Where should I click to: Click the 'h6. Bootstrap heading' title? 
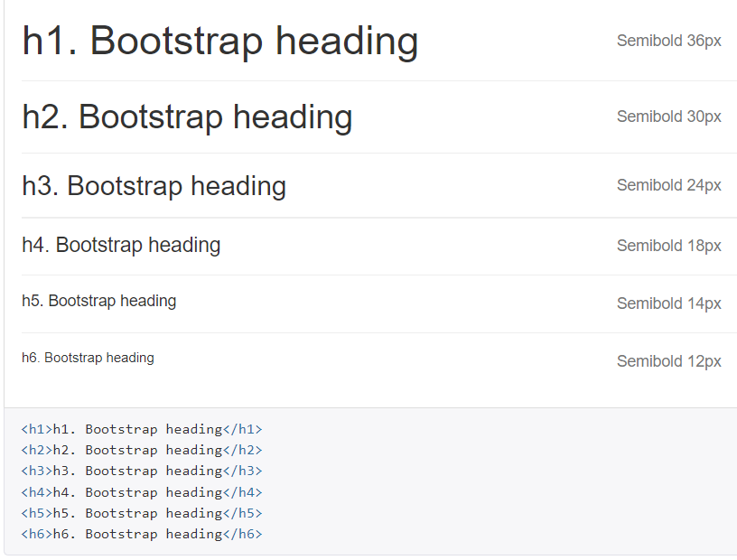click(x=88, y=358)
